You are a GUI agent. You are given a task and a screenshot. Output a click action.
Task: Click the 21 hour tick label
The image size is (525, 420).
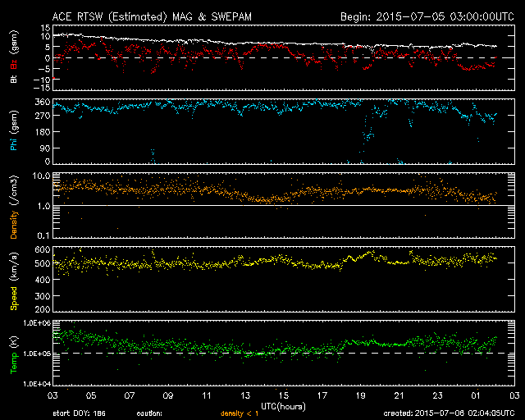399,396
